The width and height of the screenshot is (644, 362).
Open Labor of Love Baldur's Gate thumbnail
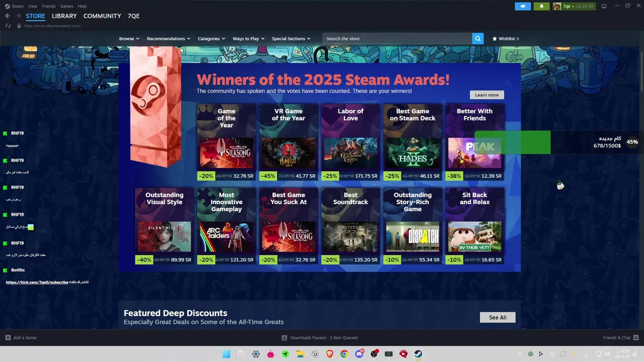tap(350, 153)
